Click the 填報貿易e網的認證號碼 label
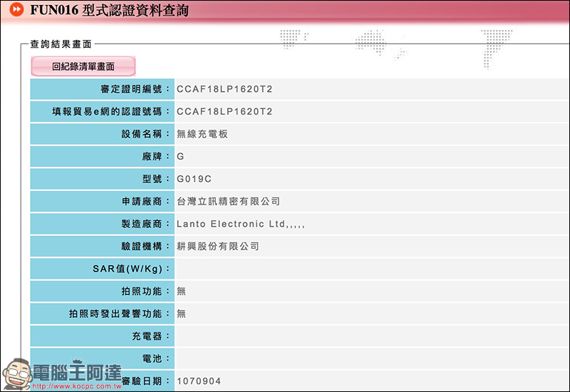Image resolution: width=570 pixels, height=392 pixels. tap(111, 112)
